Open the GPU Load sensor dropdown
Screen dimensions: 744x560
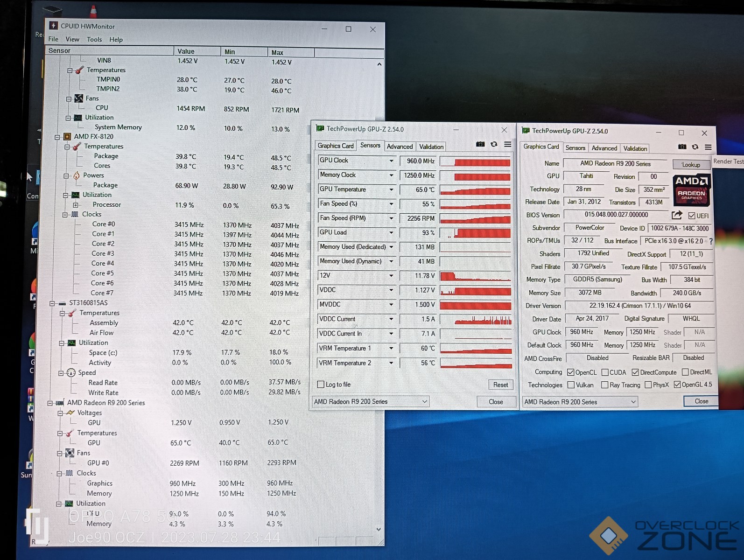coord(391,232)
